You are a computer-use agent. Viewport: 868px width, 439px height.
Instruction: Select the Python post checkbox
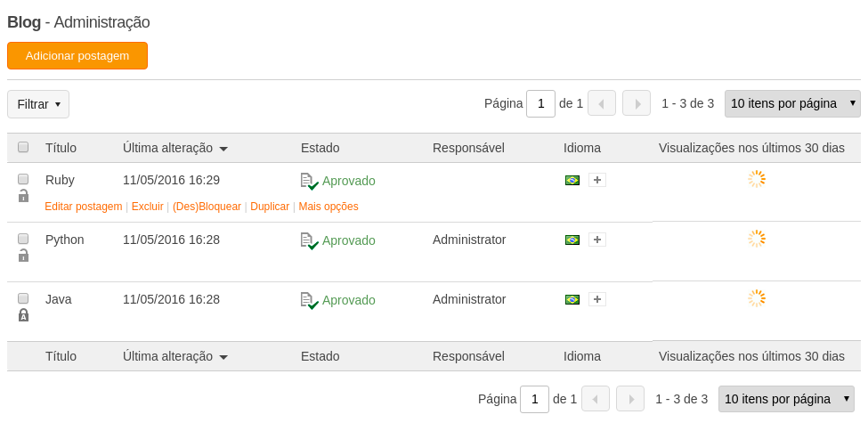click(x=23, y=239)
